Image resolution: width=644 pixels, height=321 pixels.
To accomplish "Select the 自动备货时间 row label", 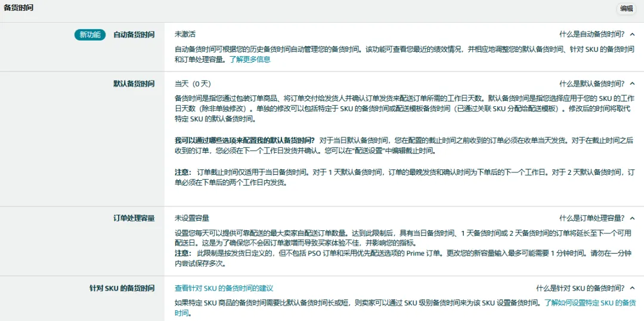I will [134, 35].
